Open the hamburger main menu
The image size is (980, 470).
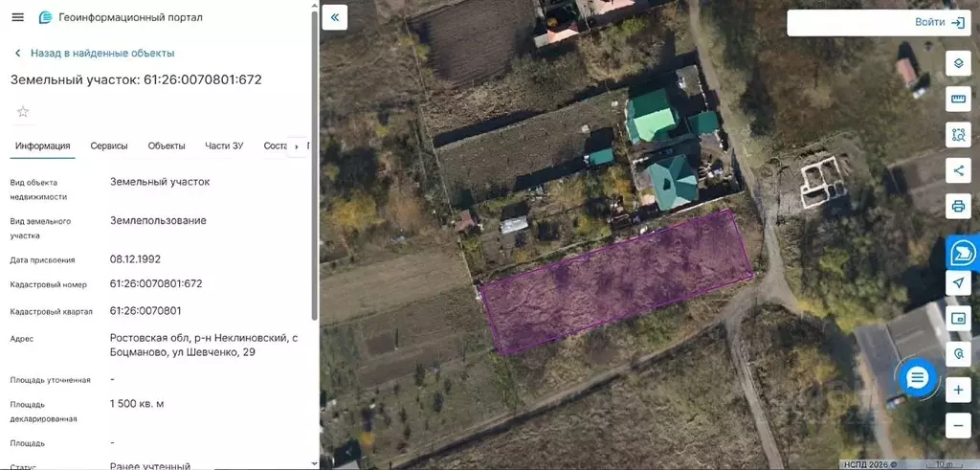(17, 17)
